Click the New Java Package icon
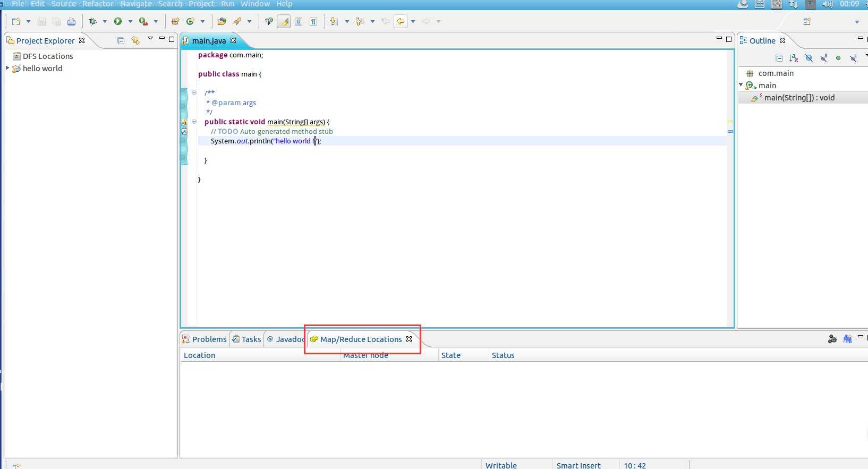Viewport: 868px width, 469px height. click(x=175, y=22)
